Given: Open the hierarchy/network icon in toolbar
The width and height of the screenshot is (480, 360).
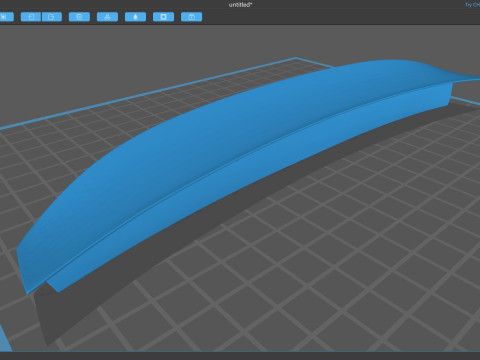Looking at the screenshot, I should pos(107,17).
